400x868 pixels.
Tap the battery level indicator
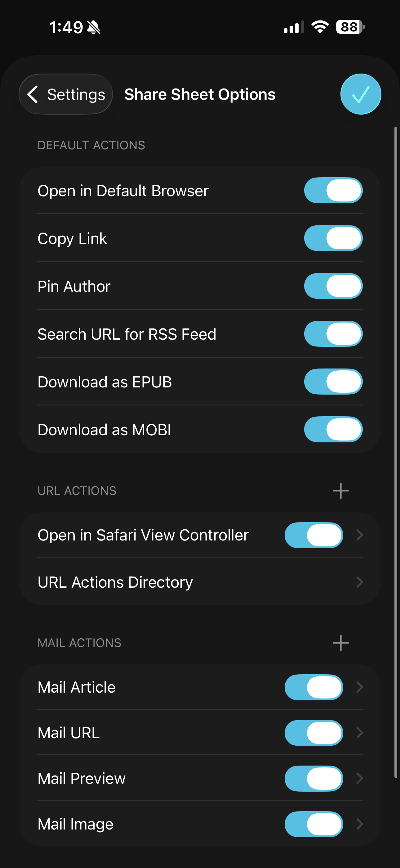tap(350, 27)
